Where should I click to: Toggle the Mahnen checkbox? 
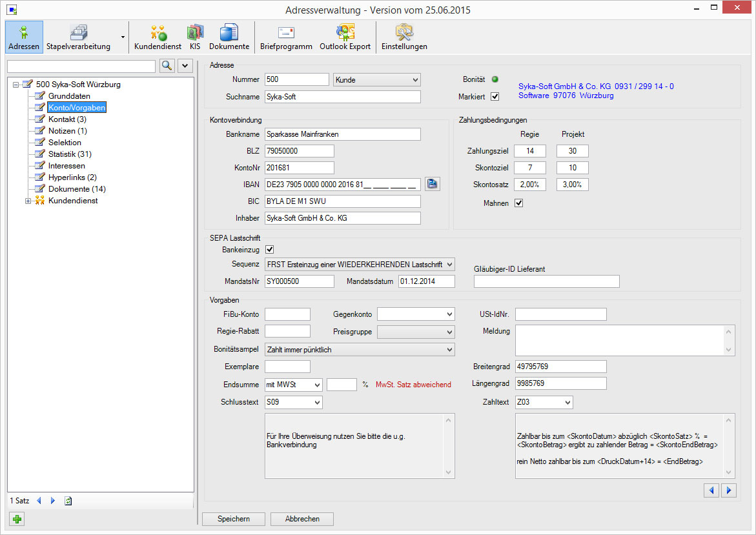point(518,203)
